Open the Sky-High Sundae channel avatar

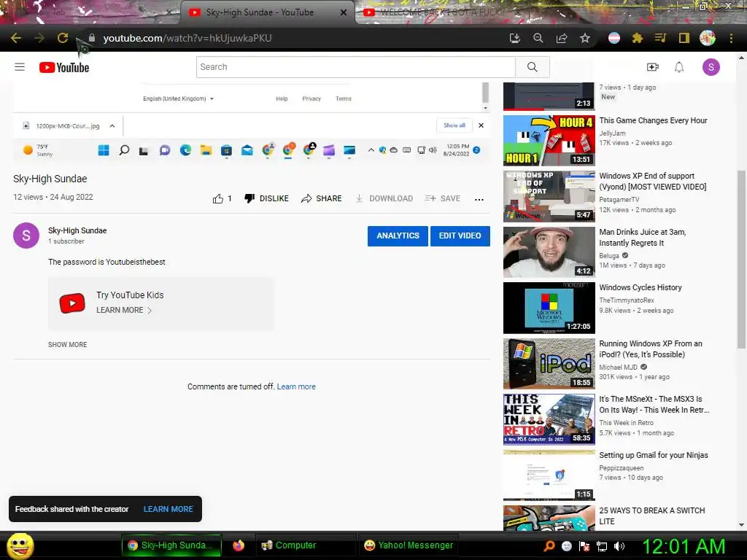tap(26, 236)
